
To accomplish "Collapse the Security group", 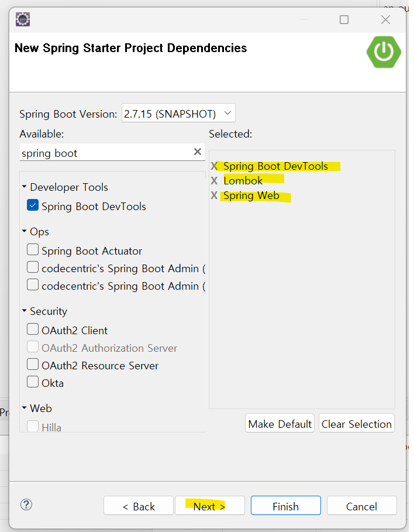I will coord(25,310).
